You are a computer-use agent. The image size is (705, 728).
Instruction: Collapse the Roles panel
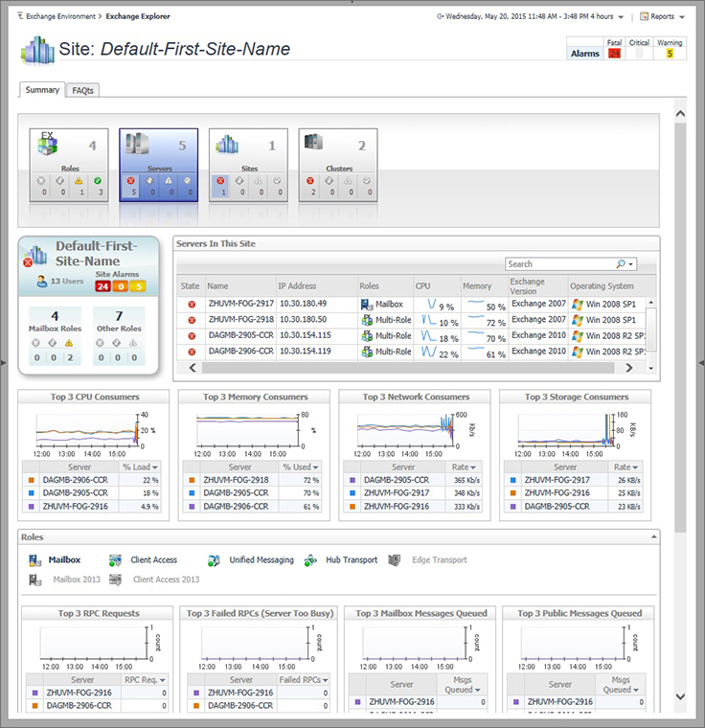tap(654, 537)
